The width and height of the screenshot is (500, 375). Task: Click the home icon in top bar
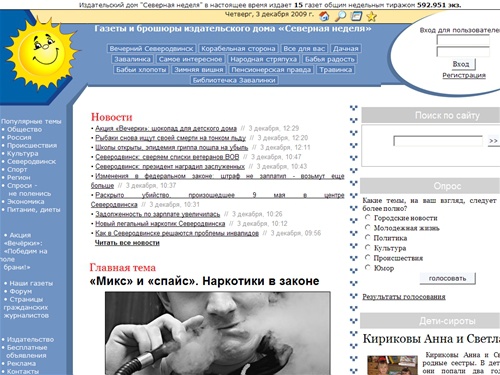[324, 16]
